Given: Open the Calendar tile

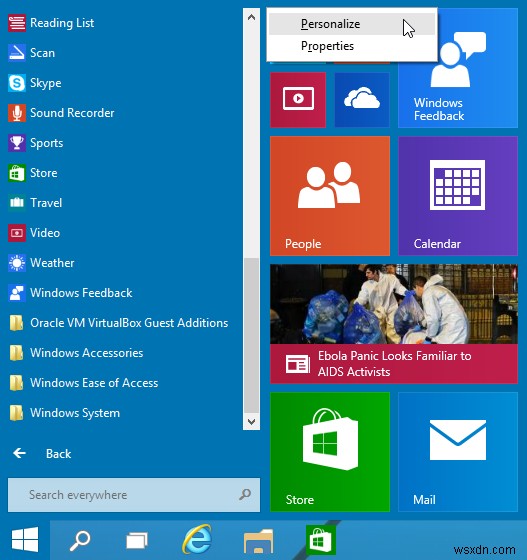Looking at the screenshot, I should click(x=458, y=196).
